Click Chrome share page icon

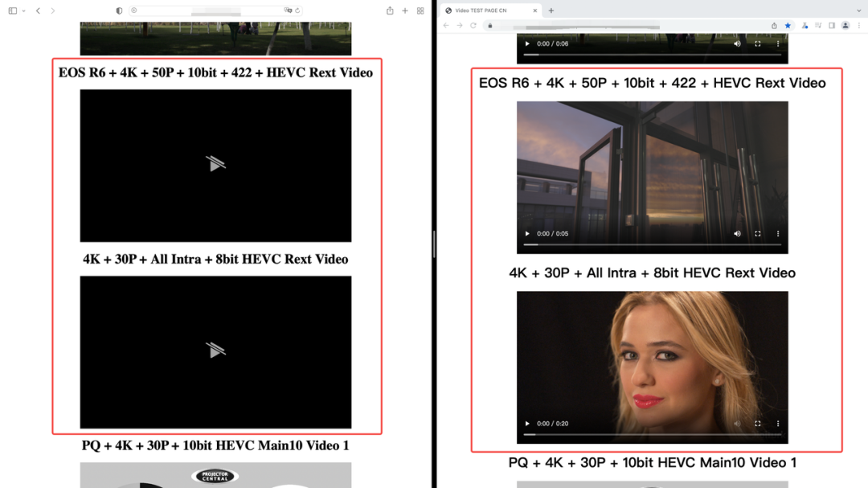774,26
